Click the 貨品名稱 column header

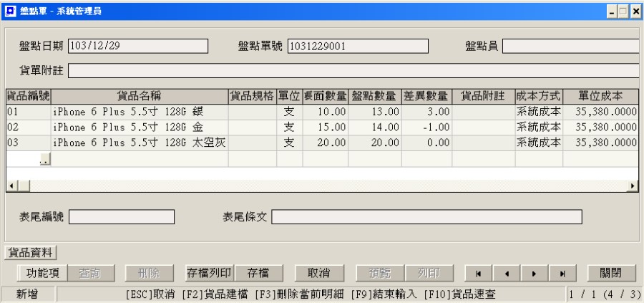coord(140,97)
